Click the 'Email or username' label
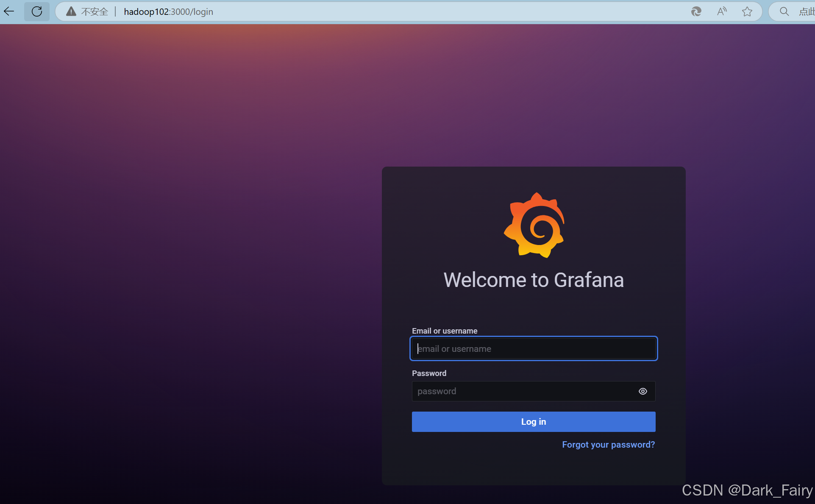The image size is (815, 504). (445, 331)
